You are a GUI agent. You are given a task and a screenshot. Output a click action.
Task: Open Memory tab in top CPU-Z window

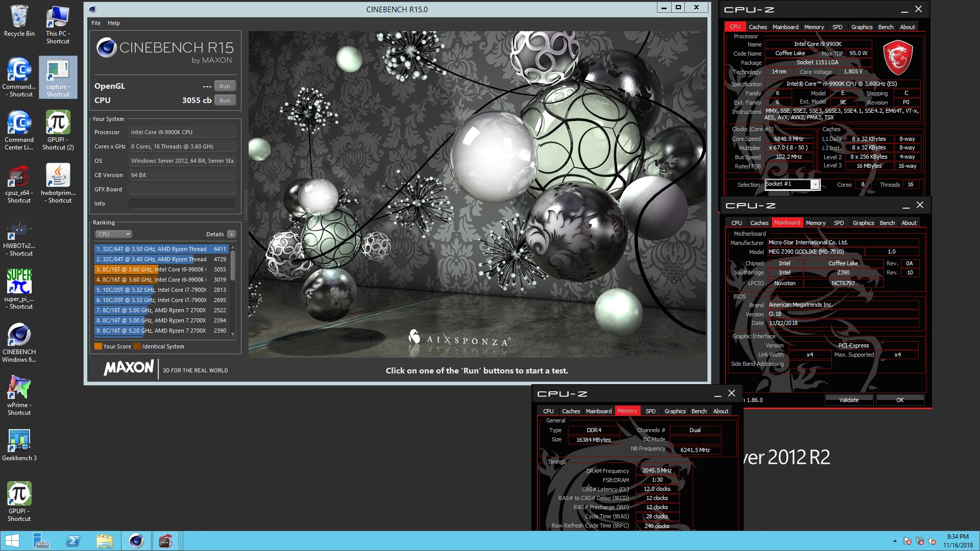pos(814,27)
